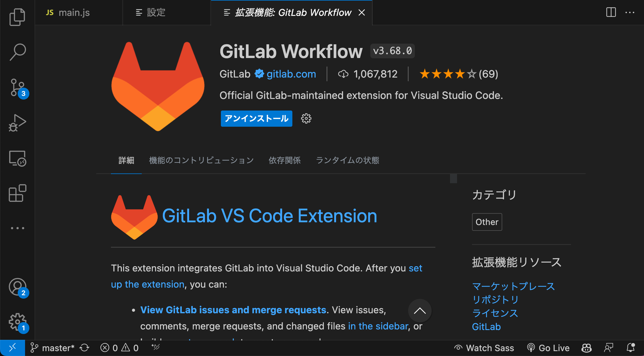
Task: Open the Explorer view in activity bar
Action: pyautogui.click(x=17, y=17)
